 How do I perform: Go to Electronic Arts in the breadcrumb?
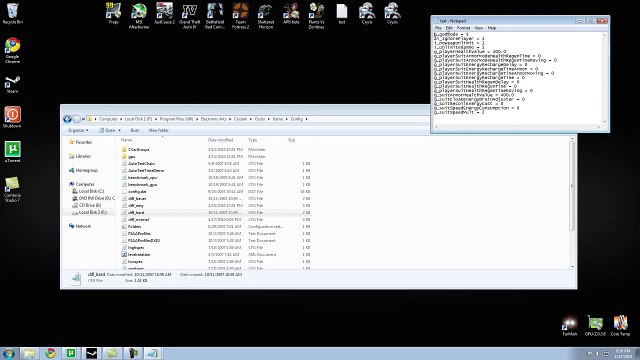[213, 119]
